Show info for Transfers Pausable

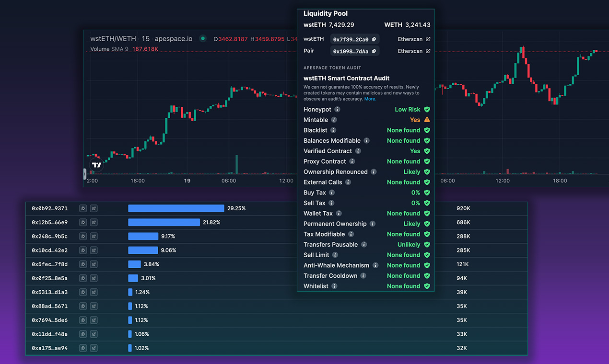point(364,245)
